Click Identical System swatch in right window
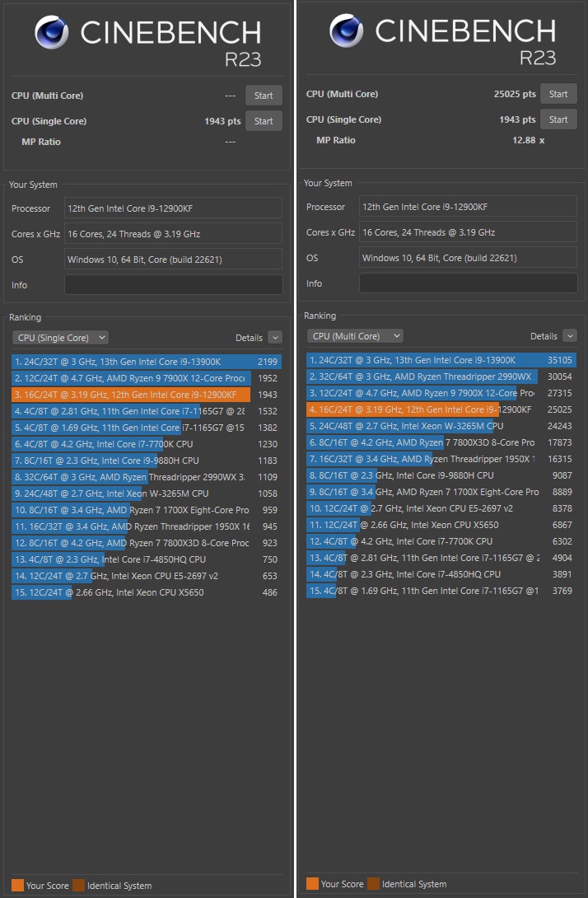588x898 pixels. click(x=373, y=884)
